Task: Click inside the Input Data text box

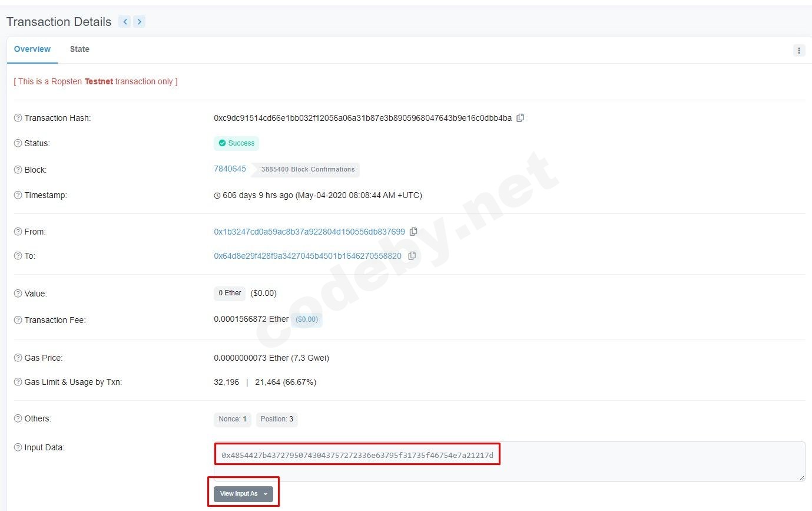Action: tap(509, 461)
